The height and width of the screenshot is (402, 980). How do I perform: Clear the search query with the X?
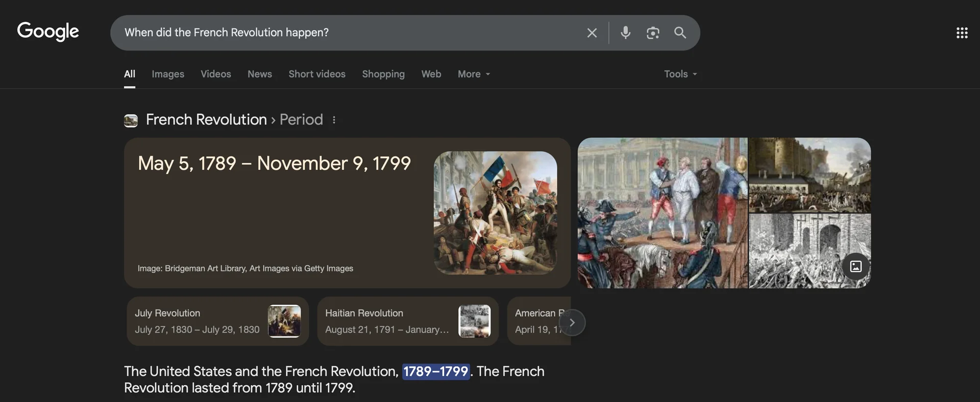(x=592, y=32)
